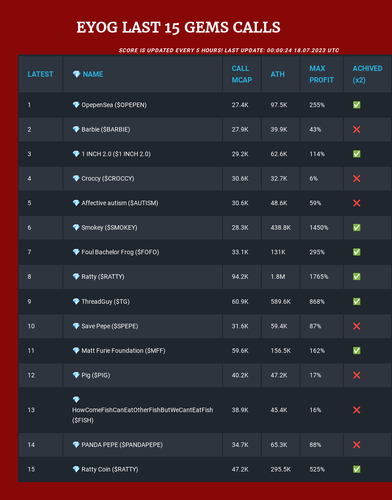Click the green checkmark in the Matt Furie Foundation row
392x500 pixels.
(357, 351)
